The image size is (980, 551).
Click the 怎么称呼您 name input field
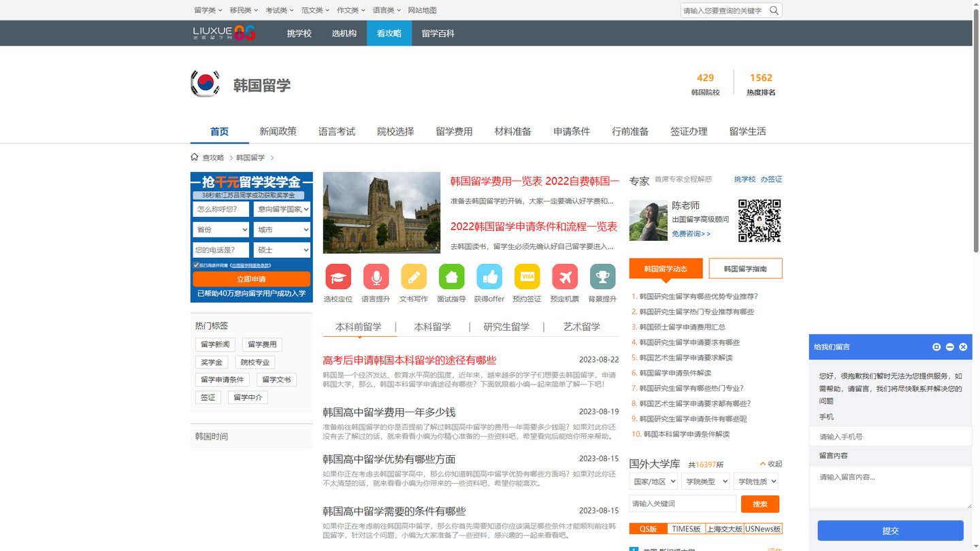click(x=220, y=210)
